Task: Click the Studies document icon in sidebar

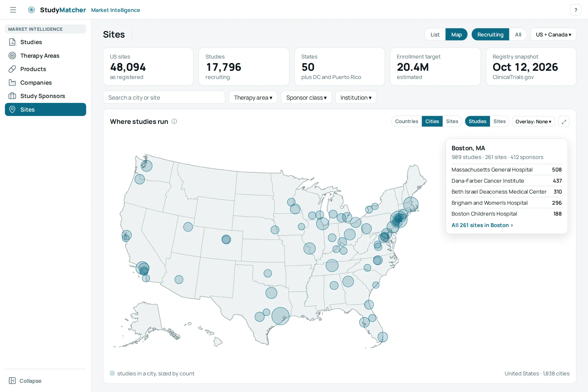Action: pos(12,42)
